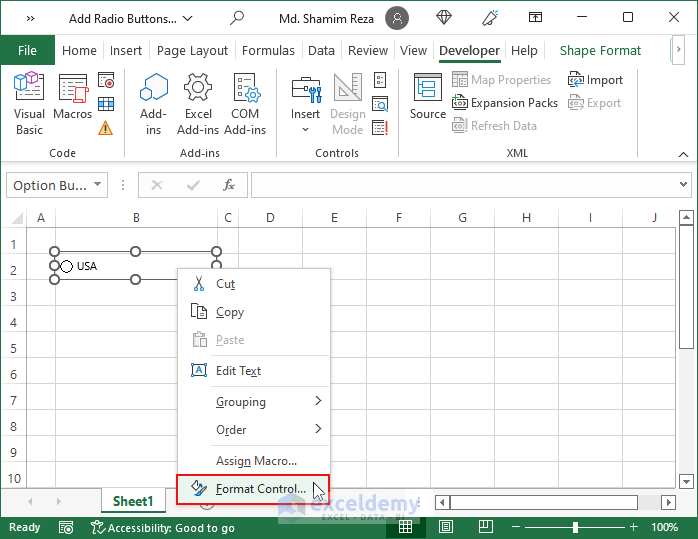This screenshot has height=539, width=698.
Task: Click Expansion Packs
Action: click(x=505, y=103)
